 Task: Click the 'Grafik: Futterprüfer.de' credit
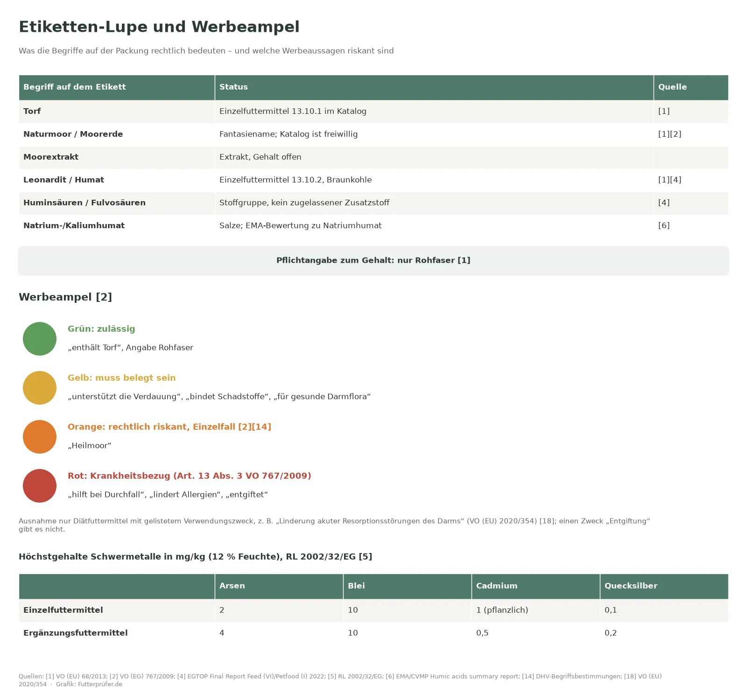(89, 684)
